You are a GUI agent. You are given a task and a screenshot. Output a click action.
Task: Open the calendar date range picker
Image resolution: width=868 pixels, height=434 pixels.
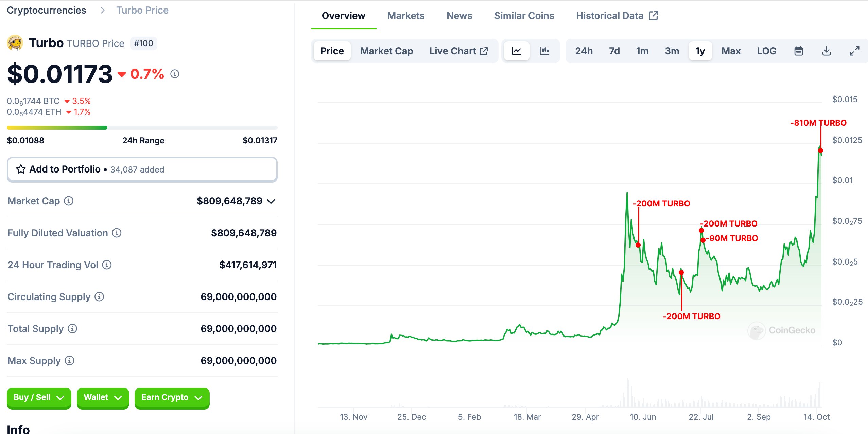(798, 51)
